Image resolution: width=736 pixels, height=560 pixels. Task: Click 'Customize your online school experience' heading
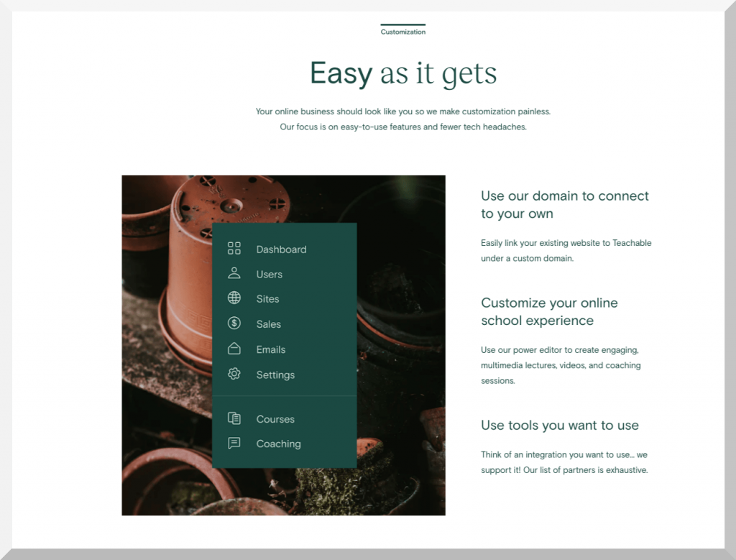click(549, 311)
